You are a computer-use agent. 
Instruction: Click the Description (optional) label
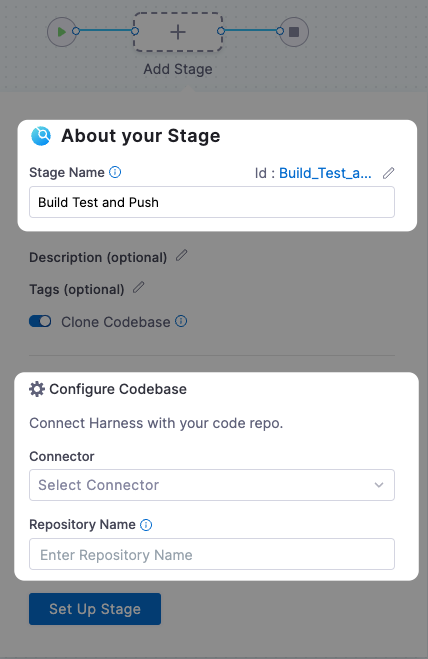pos(98,257)
